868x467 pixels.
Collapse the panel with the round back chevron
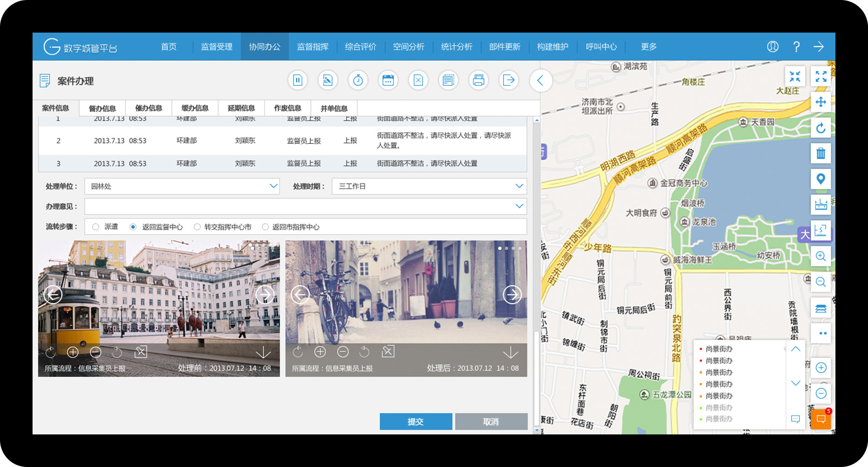pyautogui.click(x=540, y=80)
